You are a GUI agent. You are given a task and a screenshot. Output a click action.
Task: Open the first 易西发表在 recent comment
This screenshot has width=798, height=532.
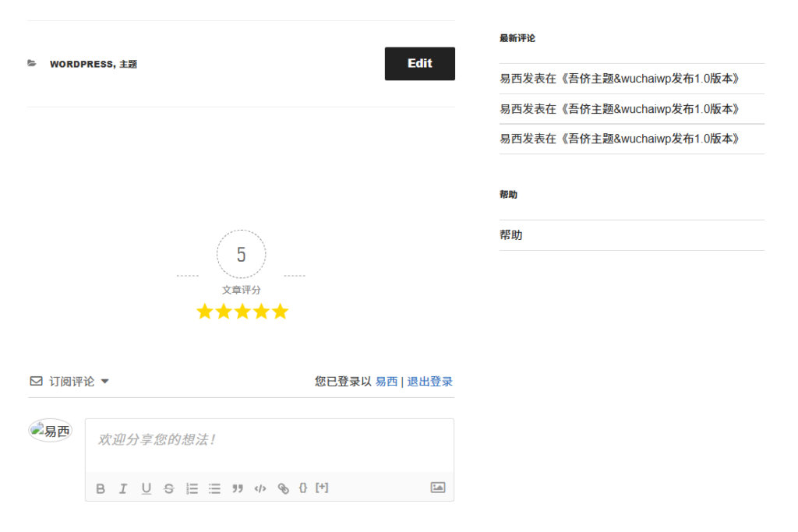pos(620,79)
